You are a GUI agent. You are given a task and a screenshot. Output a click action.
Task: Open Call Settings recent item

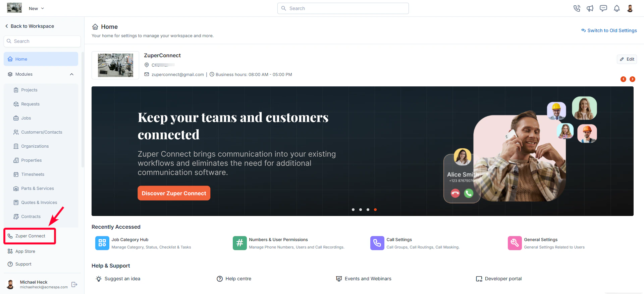(415, 243)
